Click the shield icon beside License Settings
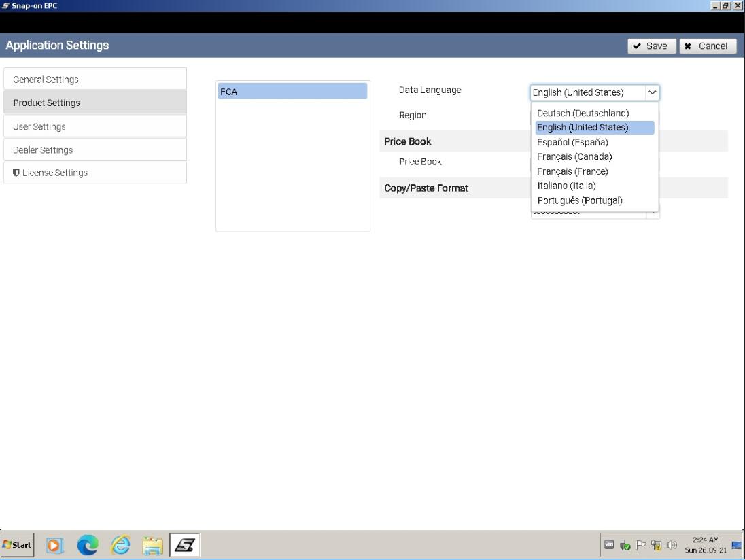 click(16, 173)
